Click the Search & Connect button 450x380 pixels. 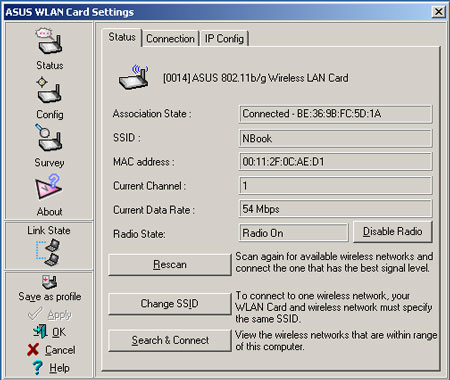(x=170, y=340)
